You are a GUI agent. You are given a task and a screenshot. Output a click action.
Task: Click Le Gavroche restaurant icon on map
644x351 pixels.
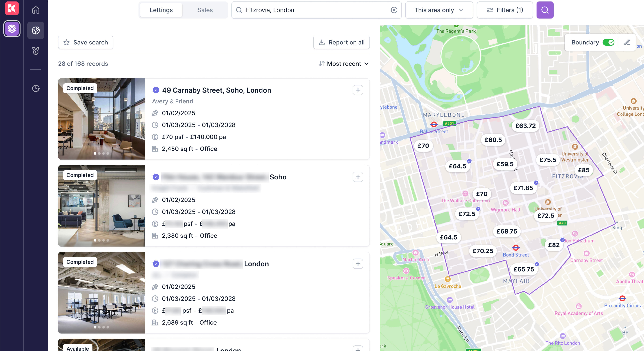click(448, 279)
